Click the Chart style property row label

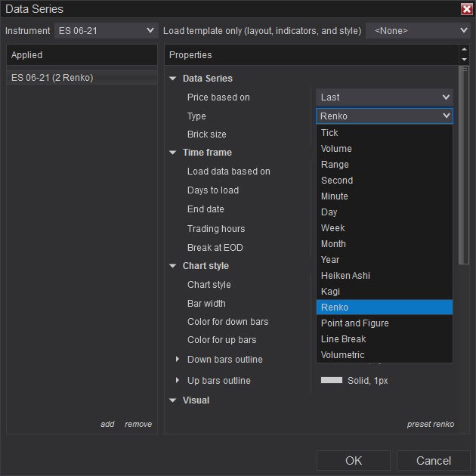pyautogui.click(x=209, y=285)
